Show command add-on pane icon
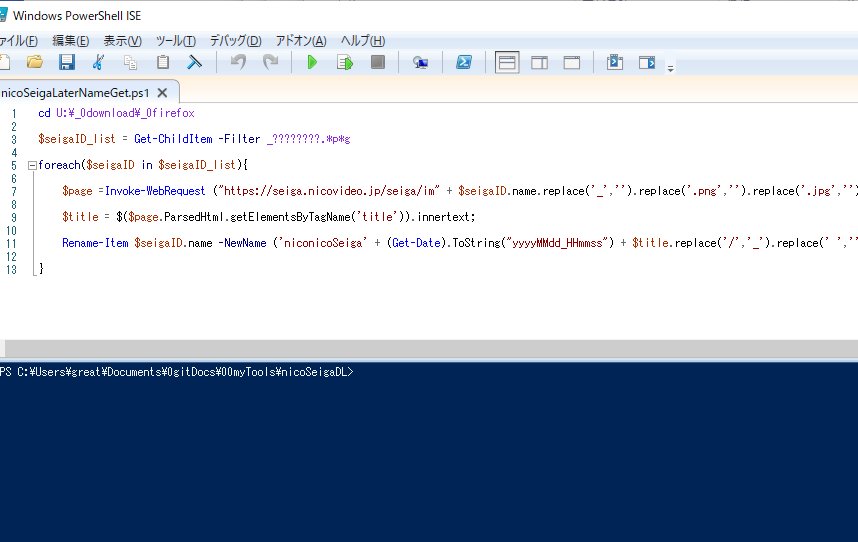Viewport: 858px width, 542px height. point(647,62)
